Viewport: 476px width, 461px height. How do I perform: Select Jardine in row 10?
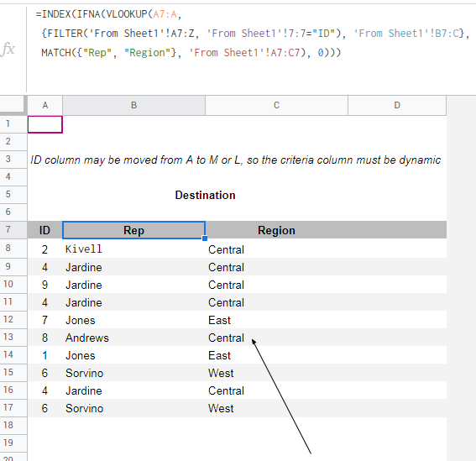(x=133, y=285)
